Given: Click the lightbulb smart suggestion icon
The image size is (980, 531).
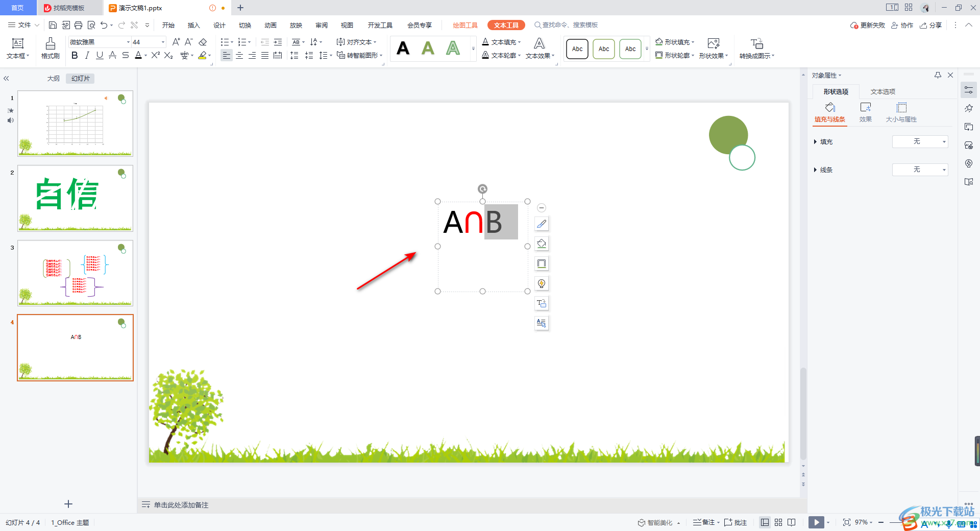Looking at the screenshot, I should pyautogui.click(x=542, y=283).
